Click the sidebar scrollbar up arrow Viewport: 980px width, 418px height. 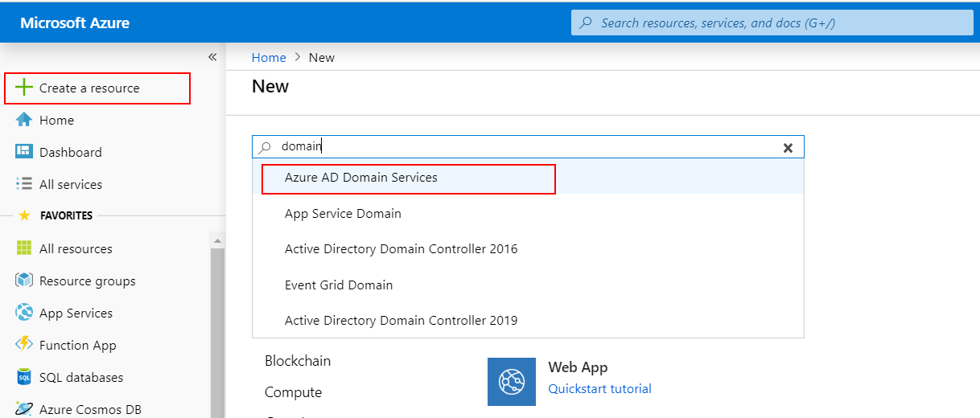(x=217, y=240)
